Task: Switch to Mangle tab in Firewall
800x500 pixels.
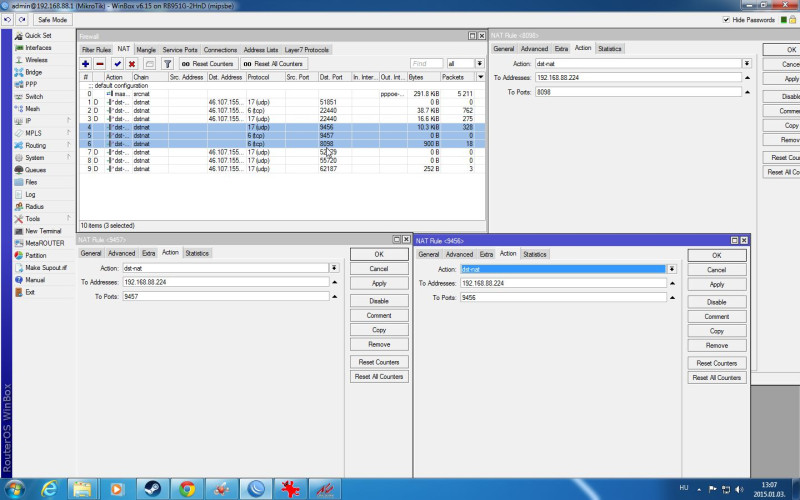Action: point(146,49)
